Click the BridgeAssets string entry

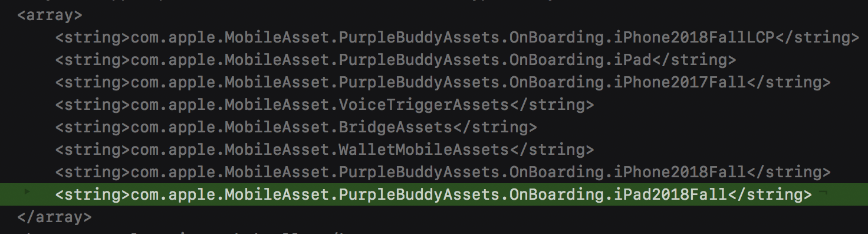pos(296,128)
